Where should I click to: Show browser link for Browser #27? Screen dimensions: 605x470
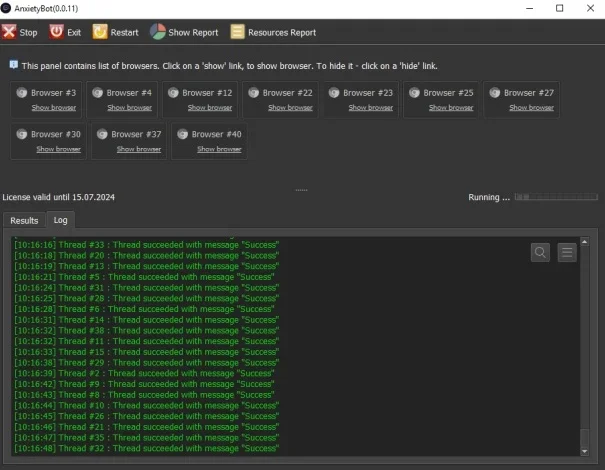pyautogui.click(x=531, y=108)
